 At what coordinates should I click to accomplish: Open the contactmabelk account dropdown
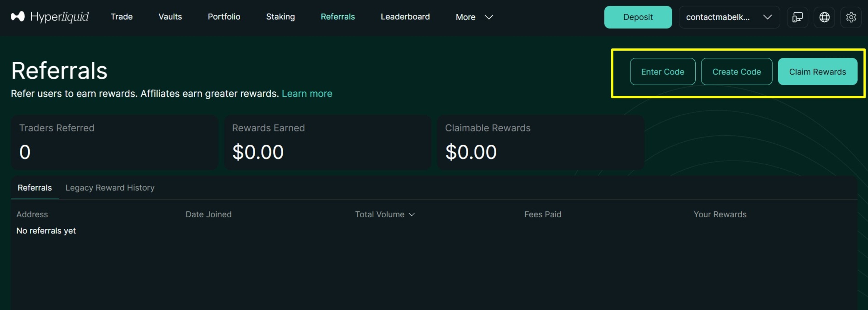click(729, 17)
